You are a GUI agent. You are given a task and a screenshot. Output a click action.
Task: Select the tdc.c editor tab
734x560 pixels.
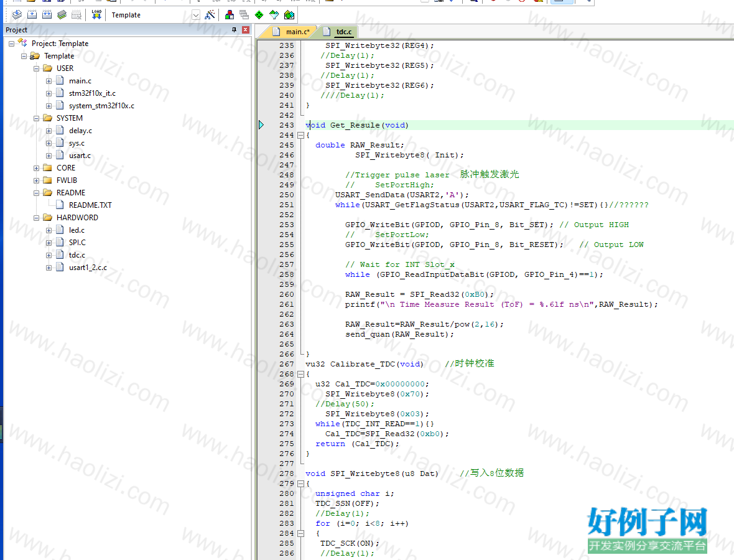coord(338,31)
